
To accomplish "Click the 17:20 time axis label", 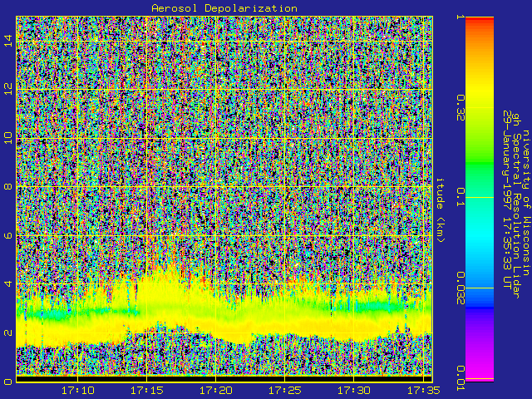I will click(216, 391).
